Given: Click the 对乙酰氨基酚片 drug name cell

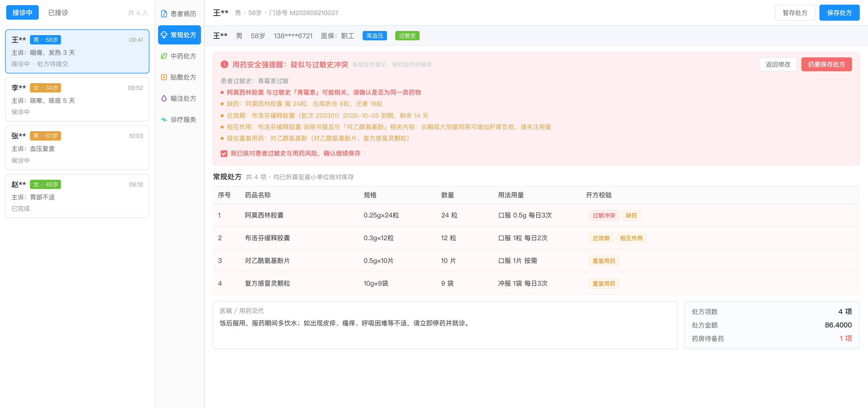Looking at the screenshot, I should click(267, 261).
